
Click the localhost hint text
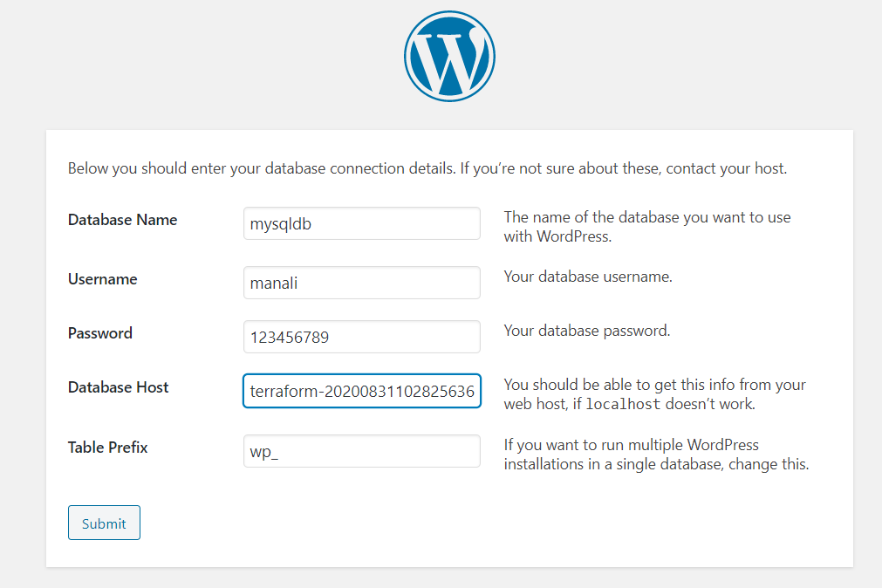tap(655, 393)
